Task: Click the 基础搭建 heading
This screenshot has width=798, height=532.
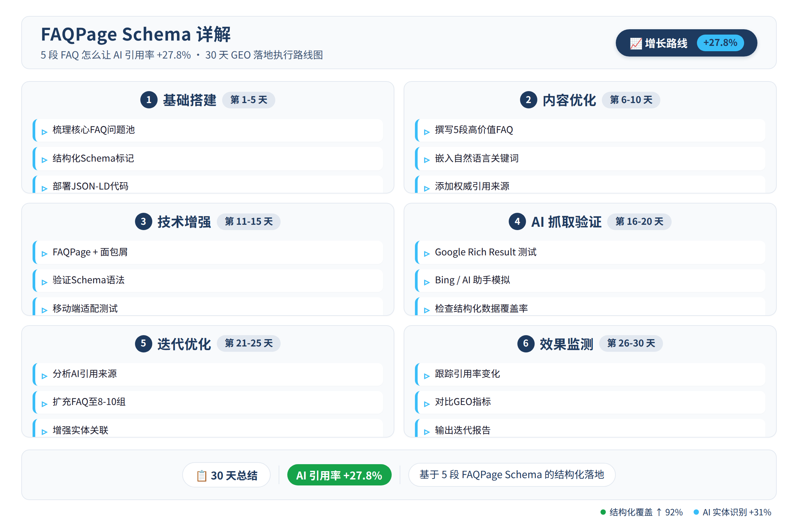Action: pyautogui.click(x=189, y=100)
